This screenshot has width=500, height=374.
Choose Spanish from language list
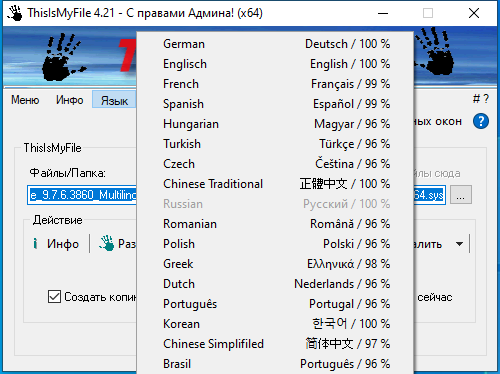pos(275,104)
